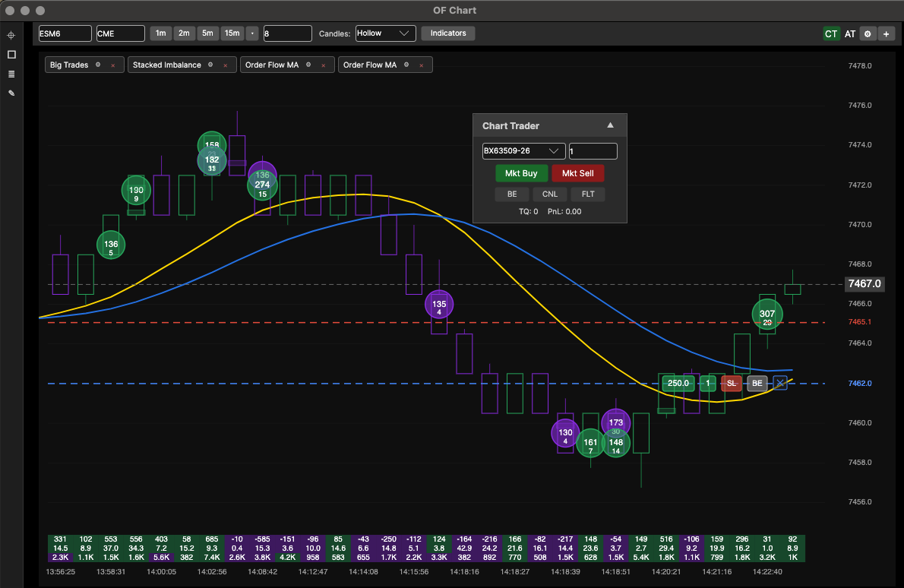
Task: Click the 516 delta cell in footer
Action: tap(666, 539)
